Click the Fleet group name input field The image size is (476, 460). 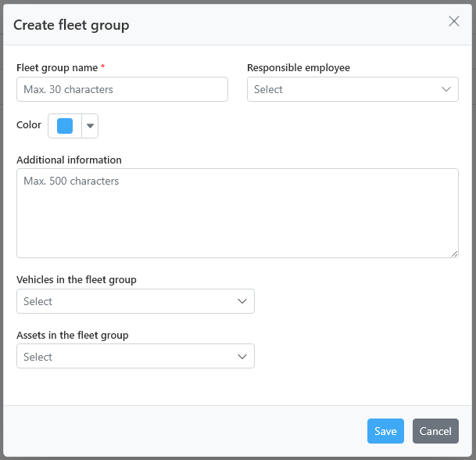coord(122,89)
